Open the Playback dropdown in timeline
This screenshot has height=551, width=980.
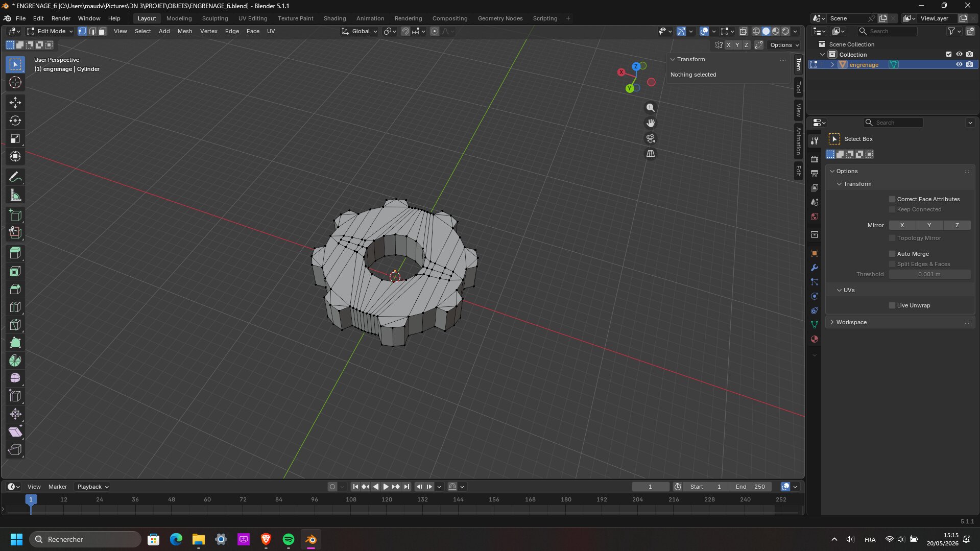point(93,487)
